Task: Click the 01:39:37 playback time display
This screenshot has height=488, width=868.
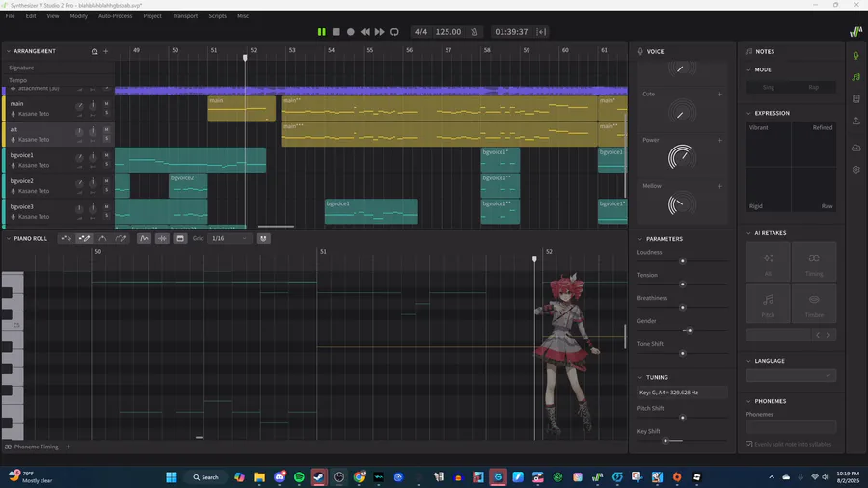Action: point(511,32)
